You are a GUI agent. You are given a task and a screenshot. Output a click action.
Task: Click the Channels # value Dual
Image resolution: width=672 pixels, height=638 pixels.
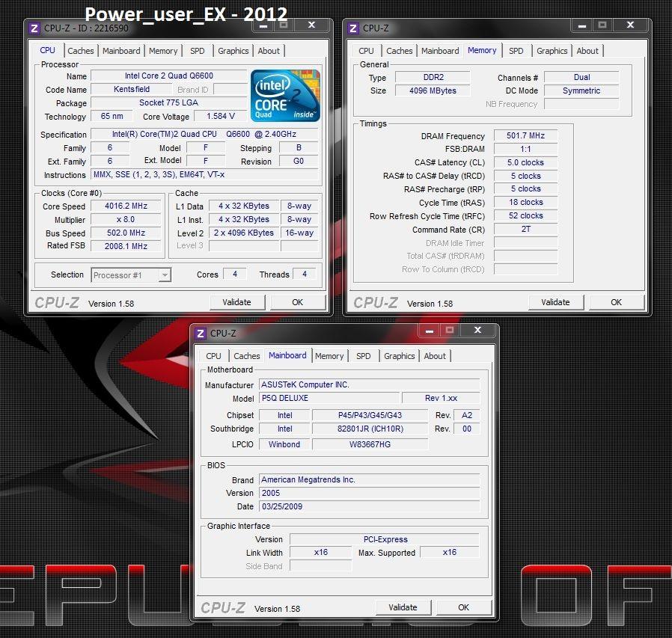pos(581,78)
